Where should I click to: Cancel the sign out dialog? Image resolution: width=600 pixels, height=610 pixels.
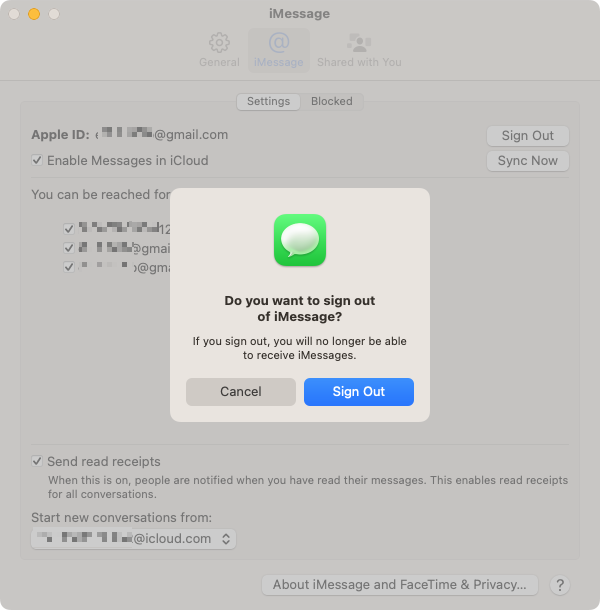pos(241,392)
